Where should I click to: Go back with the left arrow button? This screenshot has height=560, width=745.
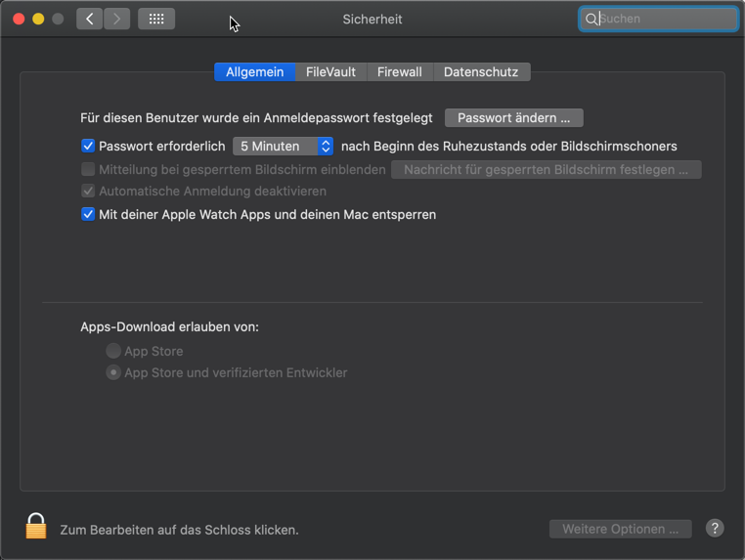coord(90,19)
